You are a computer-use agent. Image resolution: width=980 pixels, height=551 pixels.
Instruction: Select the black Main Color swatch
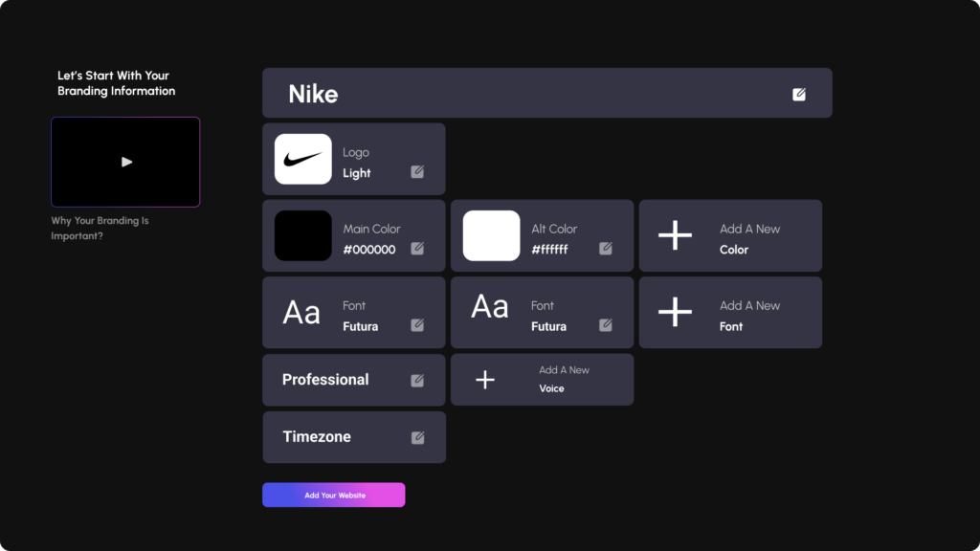click(303, 235)
